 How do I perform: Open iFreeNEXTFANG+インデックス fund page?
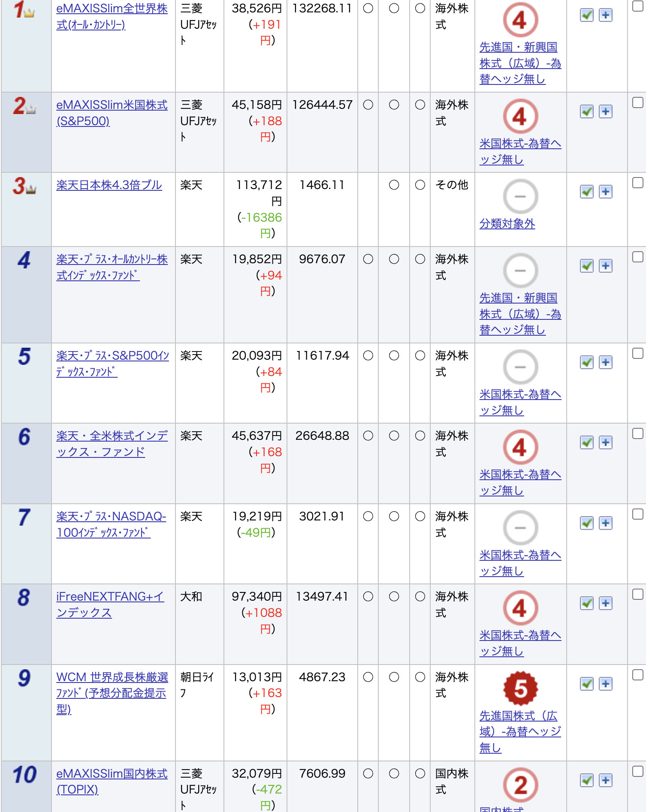(110, 604)
